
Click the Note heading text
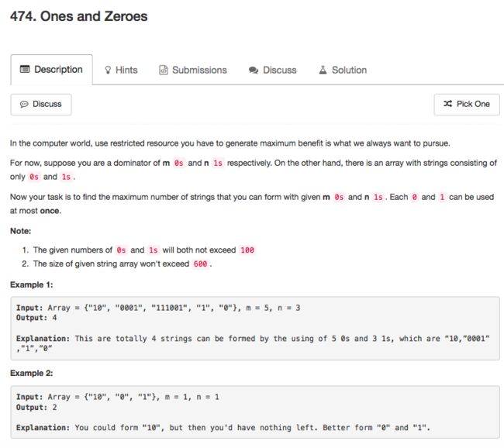click(x=21, y=231)
